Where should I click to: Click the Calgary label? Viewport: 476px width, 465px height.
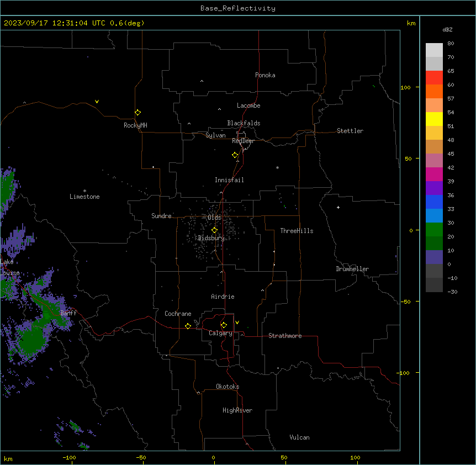(221, 333)
